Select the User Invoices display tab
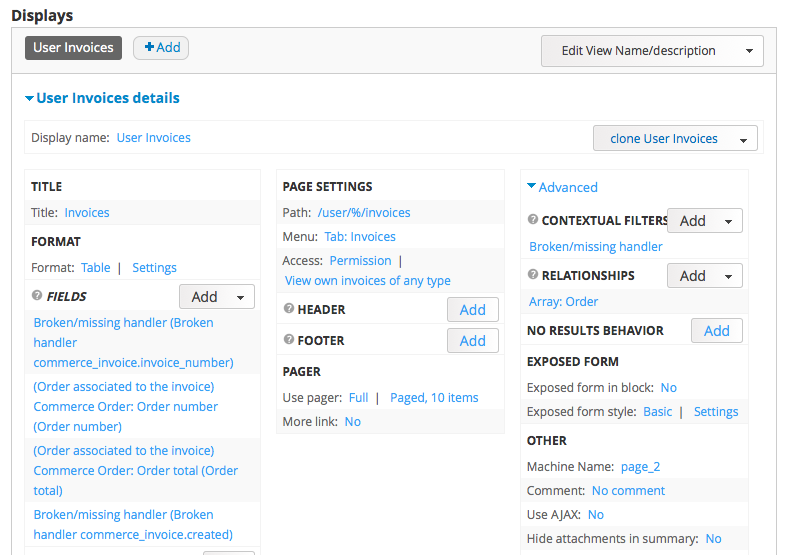 point(73,47)
